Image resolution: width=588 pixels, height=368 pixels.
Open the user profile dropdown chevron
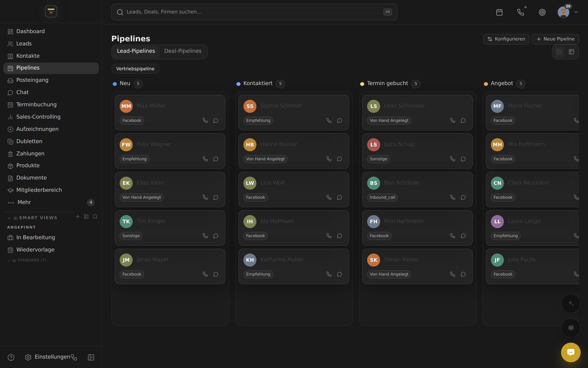(x=576, y=12)
